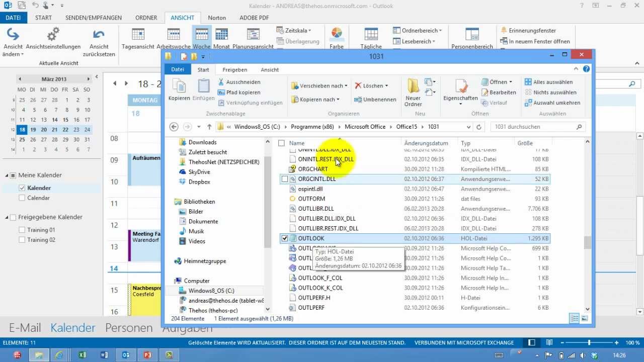Image resolution: width=644 pixels, height=362 pixels.
Task: Click up-one-level arrow in Explorer
Action: 210,127
